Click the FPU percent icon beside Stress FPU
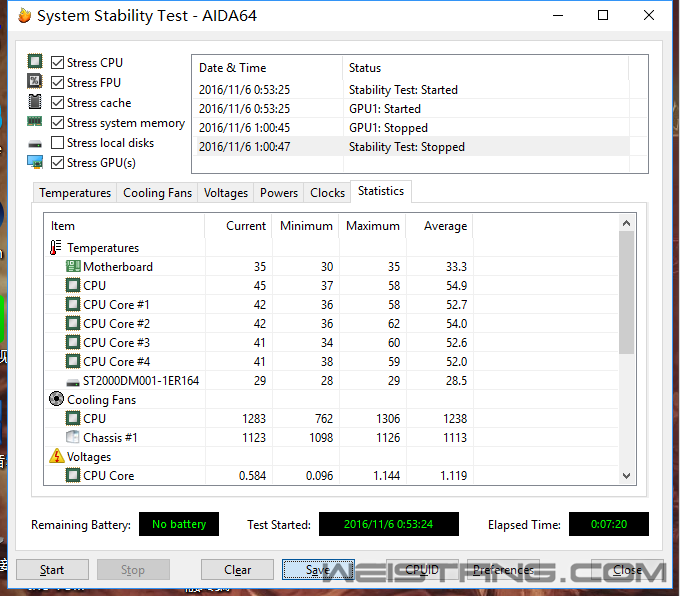The image size is (680, 596). (35, 81)
